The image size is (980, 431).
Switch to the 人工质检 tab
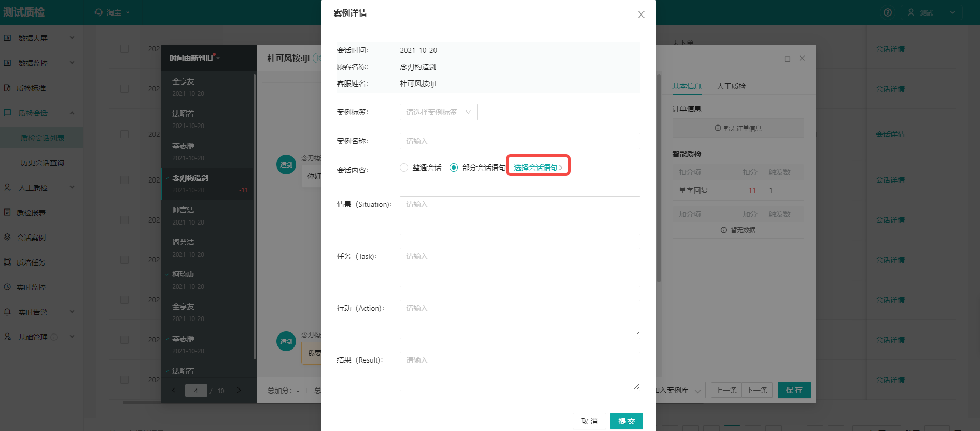[x=731, y=86]
